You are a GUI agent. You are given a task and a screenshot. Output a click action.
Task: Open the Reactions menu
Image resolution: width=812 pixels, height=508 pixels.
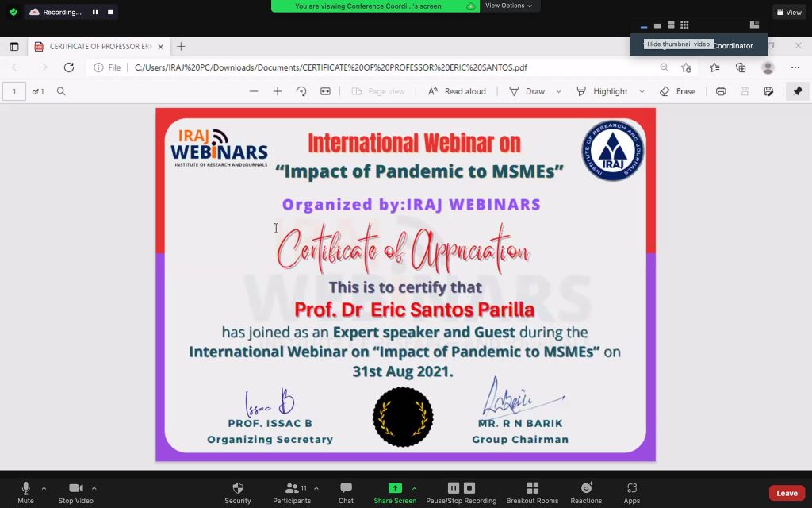tap(586, 488)
